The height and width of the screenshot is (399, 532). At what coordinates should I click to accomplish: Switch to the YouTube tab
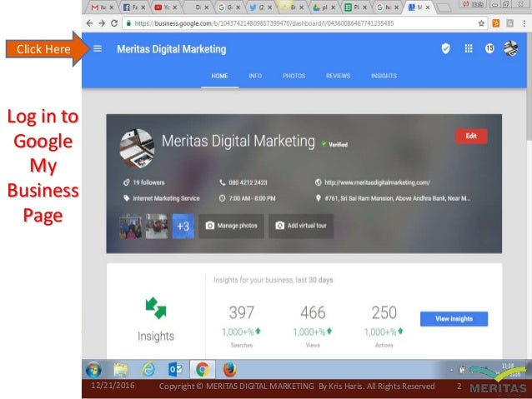pos(166,7)
